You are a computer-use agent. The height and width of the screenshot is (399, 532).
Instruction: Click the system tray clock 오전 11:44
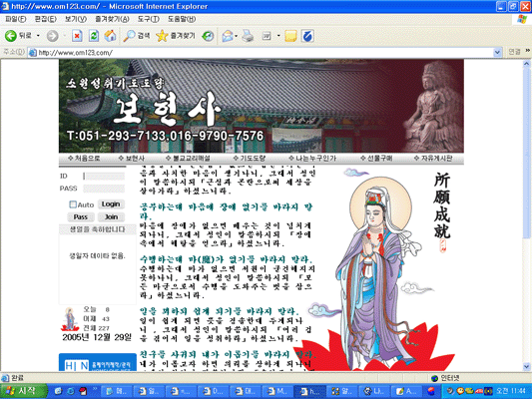511,391
